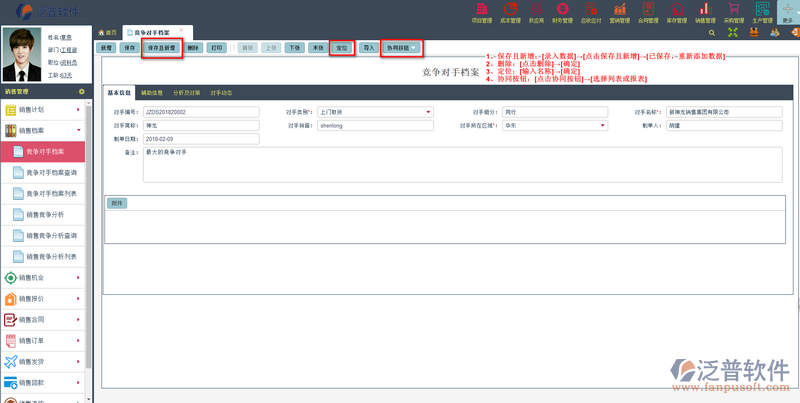Select 竞争对手档案 in sidebar
This screenshot has width=800, height=403.
point(42,152)
